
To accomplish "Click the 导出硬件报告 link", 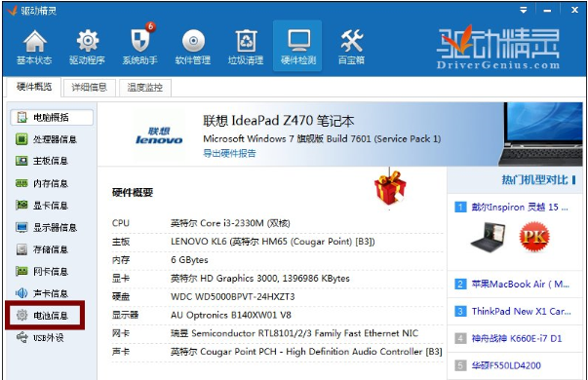I will tap(229, 153).
